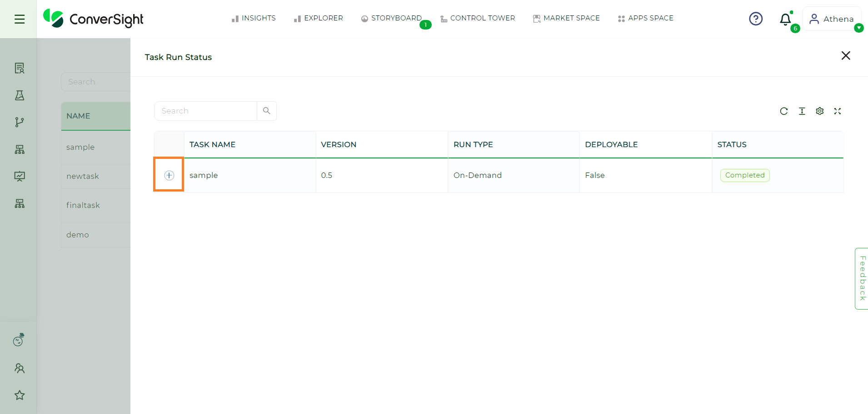Open Athena user profile dropdown

832,19
